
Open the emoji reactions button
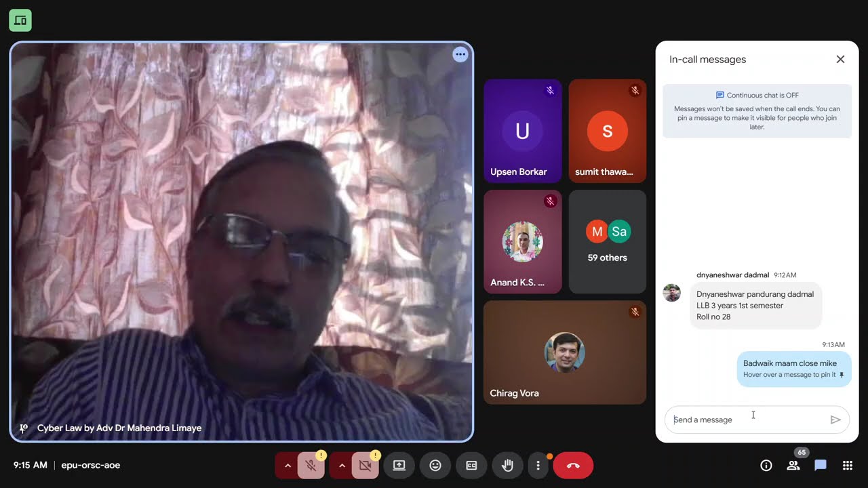tap(435, 466)
